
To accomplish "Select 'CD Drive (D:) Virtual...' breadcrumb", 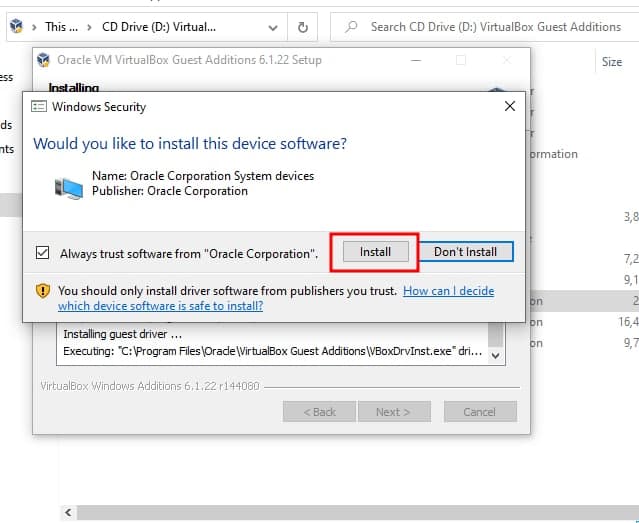I will tap(159, 27).
